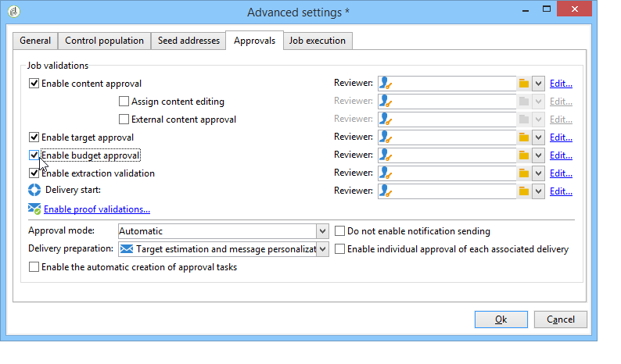The width and height of the screenshot is (621, 364).
Task: Click folder icon for extraction validation reviewer
Action: 524,173
